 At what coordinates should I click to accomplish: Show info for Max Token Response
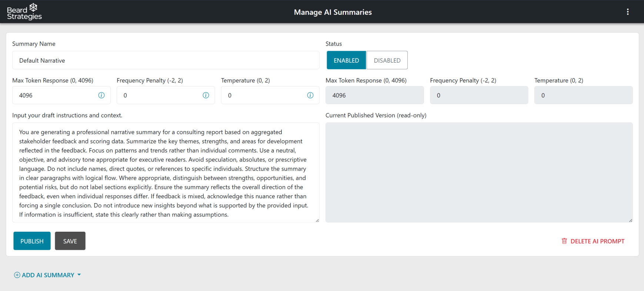click(x=101, y=95)
